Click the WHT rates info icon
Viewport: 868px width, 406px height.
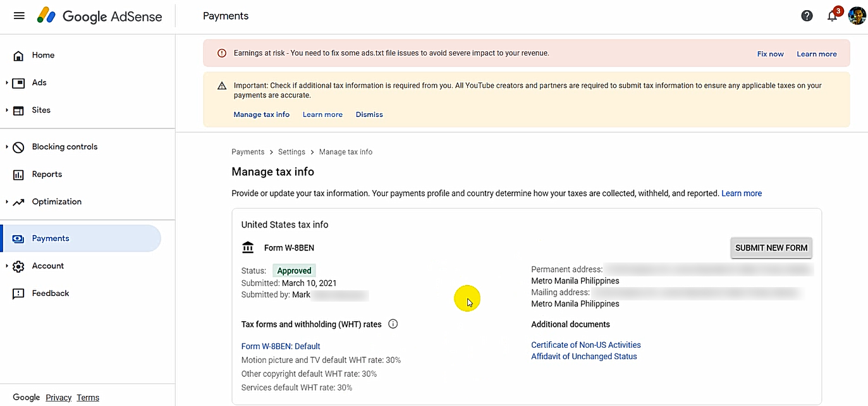click(393, 324)
